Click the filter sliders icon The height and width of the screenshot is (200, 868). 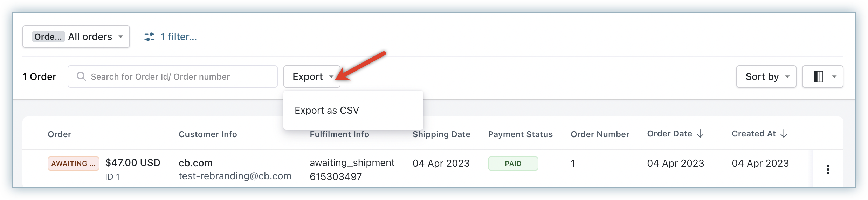tap(149, 37)
